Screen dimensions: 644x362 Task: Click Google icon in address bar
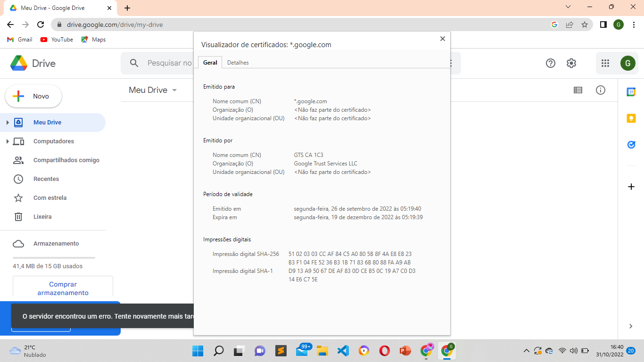pos(554,25)
